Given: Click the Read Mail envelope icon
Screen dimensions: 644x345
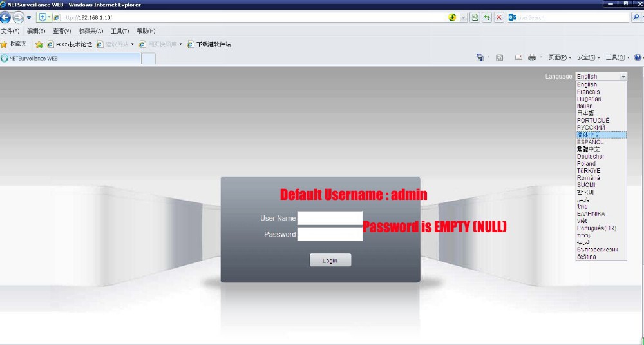Looking at the screenshot, I should click(x=518, y=57).
